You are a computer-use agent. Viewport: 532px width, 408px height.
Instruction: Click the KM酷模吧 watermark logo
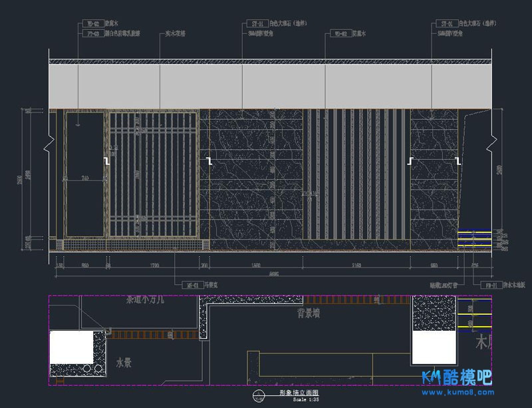(456, 377)
